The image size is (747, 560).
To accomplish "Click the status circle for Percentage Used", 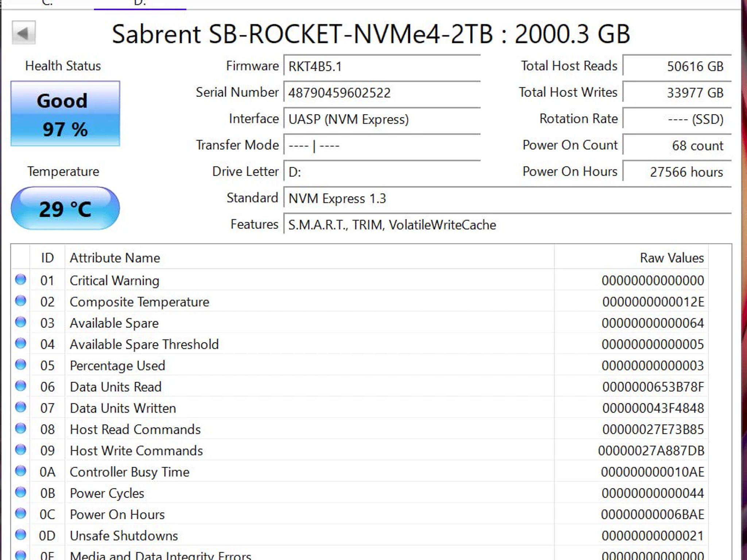I will coord(21,365).
